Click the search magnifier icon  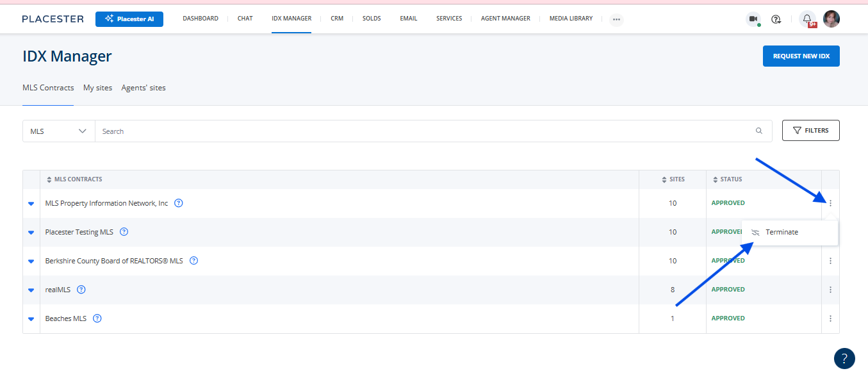coord(759,131)
